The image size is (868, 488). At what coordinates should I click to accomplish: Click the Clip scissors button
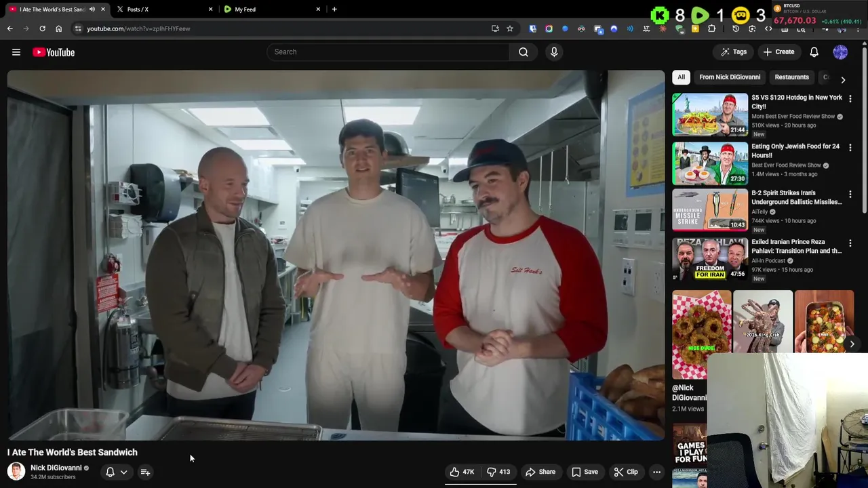(626, 472)
